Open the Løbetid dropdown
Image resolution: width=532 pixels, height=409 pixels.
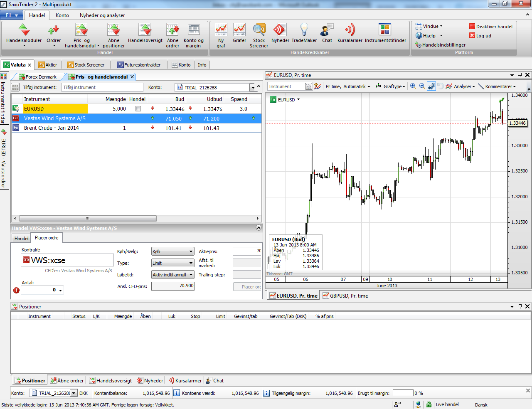172,275
